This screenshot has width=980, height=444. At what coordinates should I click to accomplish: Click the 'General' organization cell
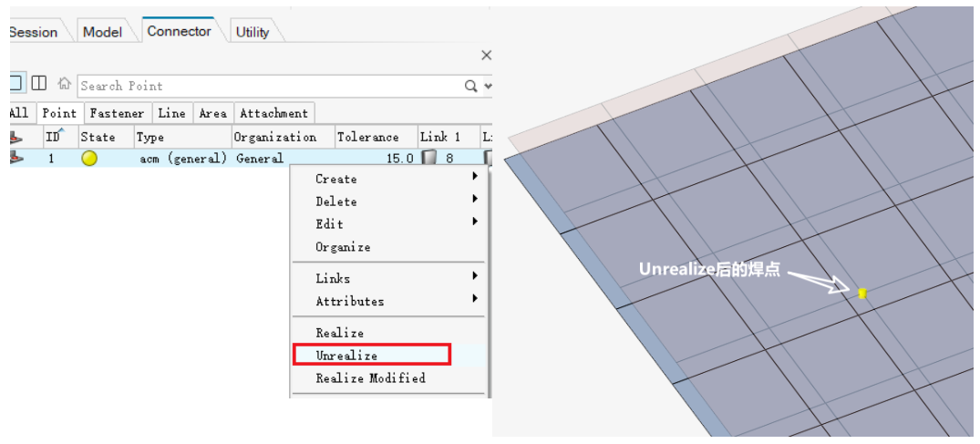[x=260, y=159]
